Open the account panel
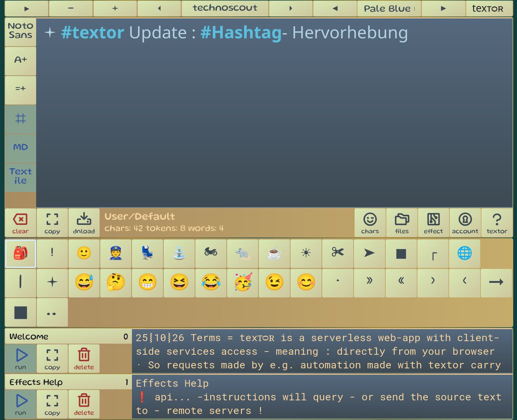 [x=465, y=222]
